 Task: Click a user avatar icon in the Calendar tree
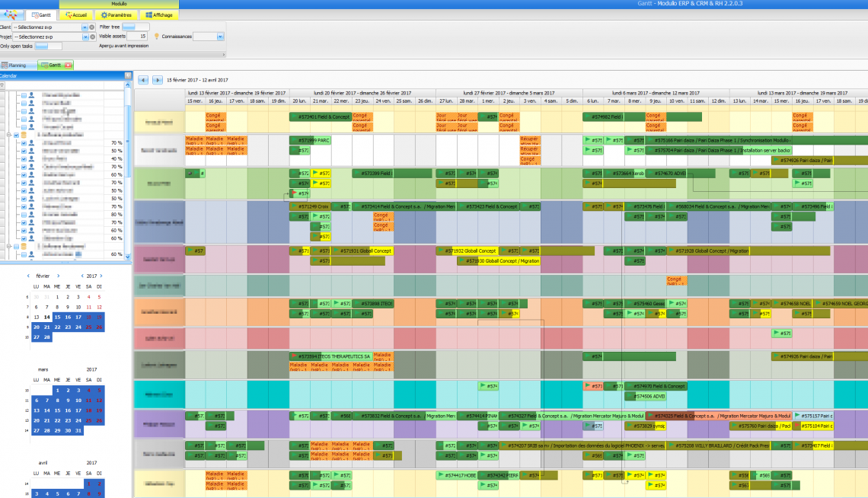[31, 143]
